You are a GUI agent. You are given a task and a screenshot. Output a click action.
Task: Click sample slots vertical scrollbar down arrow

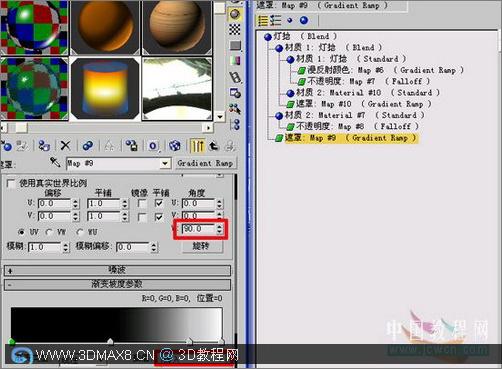click(220, 117)
